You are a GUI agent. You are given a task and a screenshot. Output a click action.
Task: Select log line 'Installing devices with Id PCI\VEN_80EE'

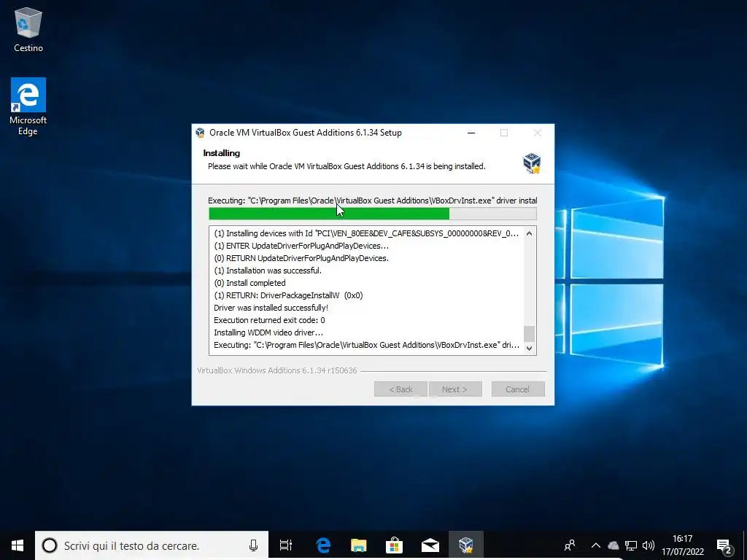[366, 233]
